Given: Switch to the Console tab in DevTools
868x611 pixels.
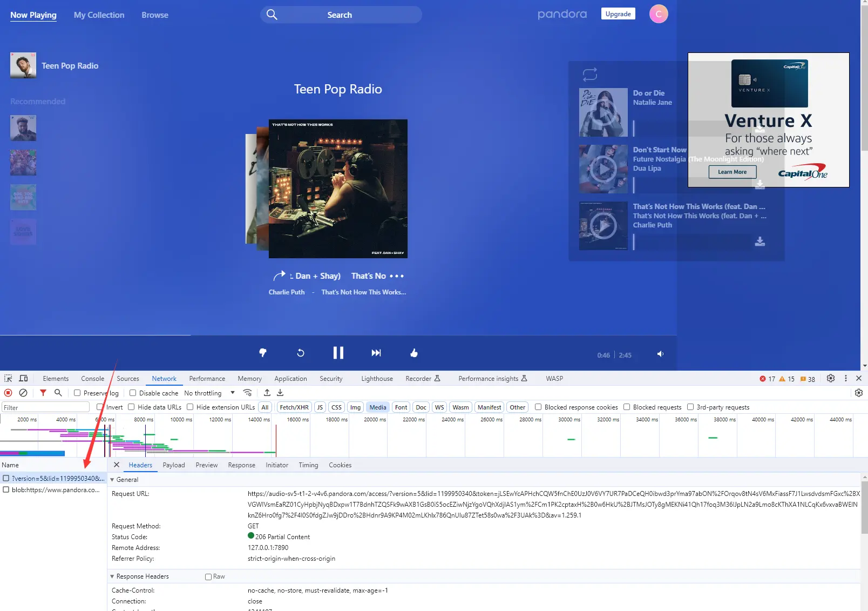Looking at the screenshot, I should (x=92, y=378).
